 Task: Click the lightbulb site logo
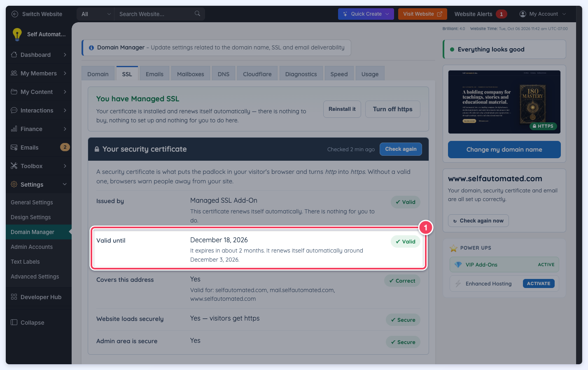tap(17, 34)
